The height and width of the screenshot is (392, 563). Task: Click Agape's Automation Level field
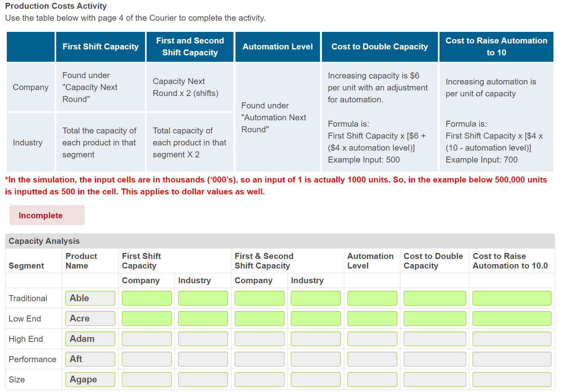pyautogui.click(x=372, y=379)
